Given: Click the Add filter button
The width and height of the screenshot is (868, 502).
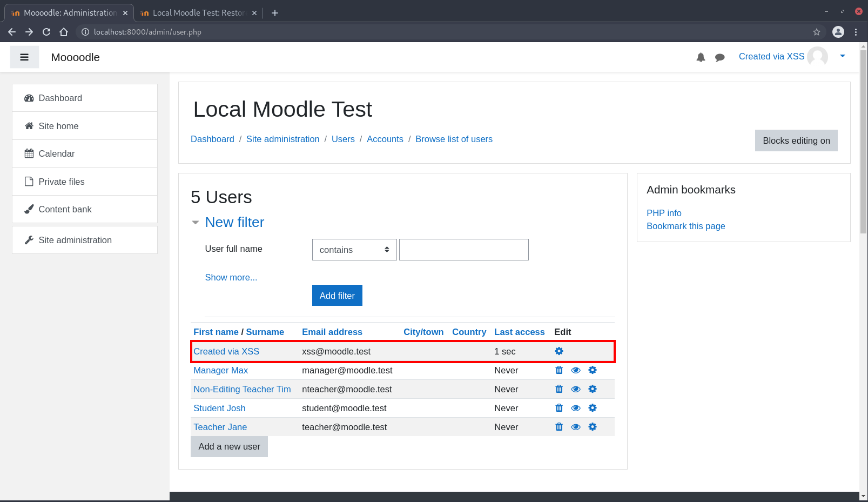Looking at the screenshot, I should [337, 296].
